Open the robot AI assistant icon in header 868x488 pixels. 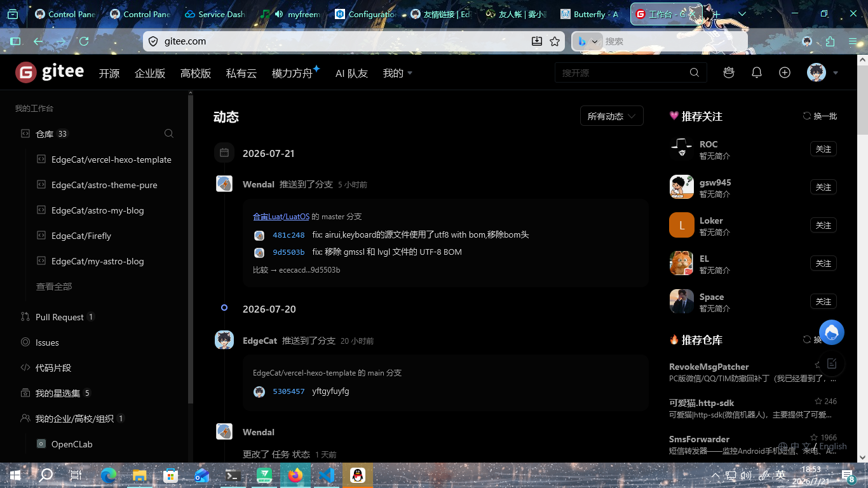[x=729, y=72]
